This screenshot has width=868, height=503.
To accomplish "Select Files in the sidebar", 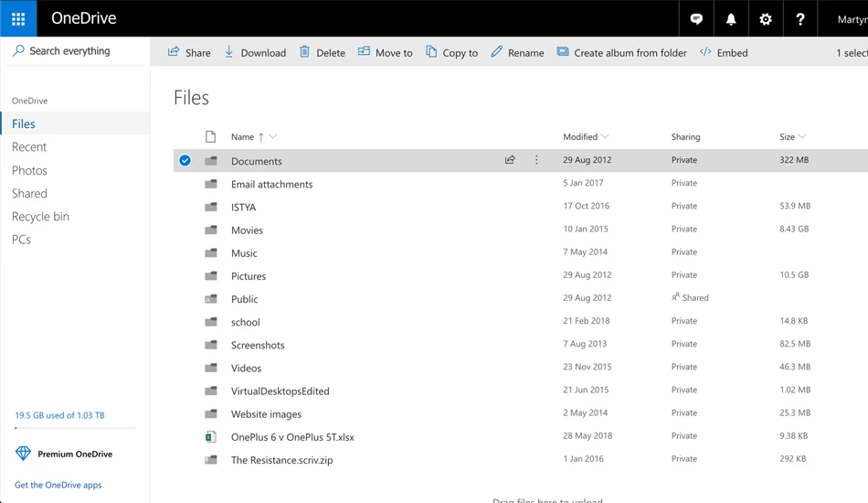I will [75, 123].
